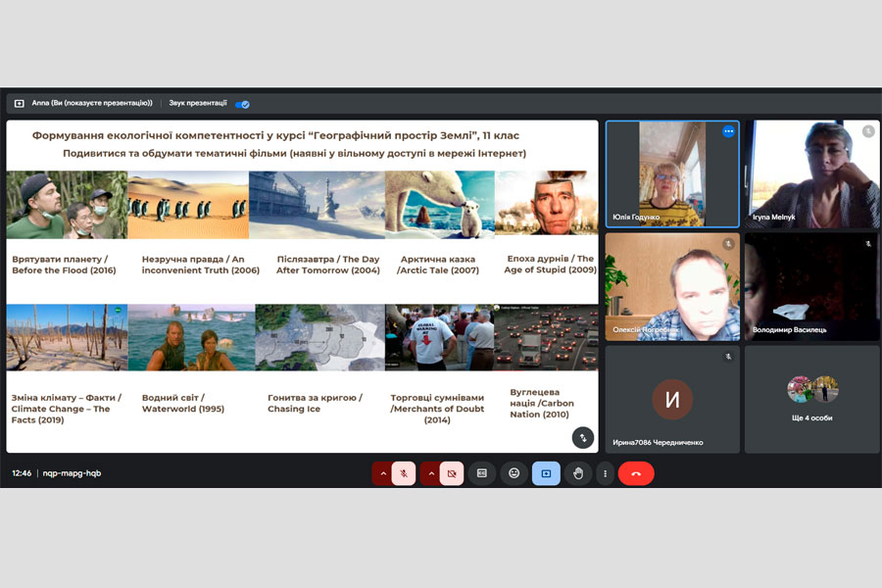
Task: Open more options three-dot menu
Action: [x=606, y=473]
